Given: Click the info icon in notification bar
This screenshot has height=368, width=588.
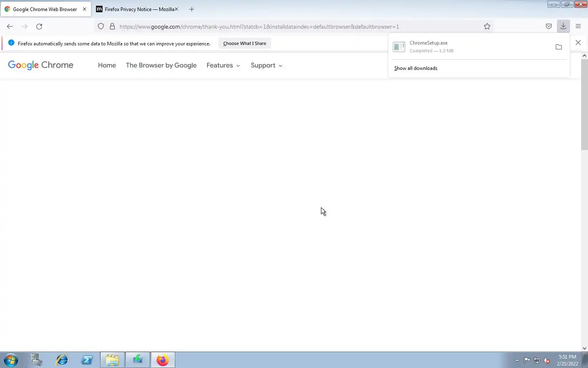Looking at the screenshot, I should 11,43.
